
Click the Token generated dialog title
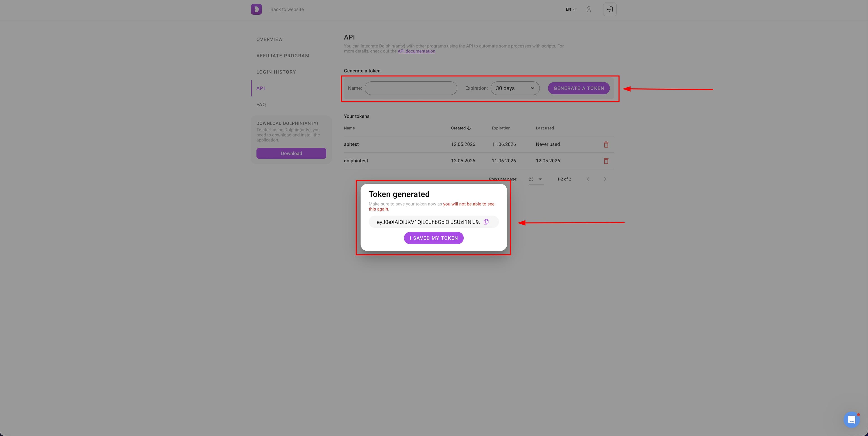pyautogui.click(x=399, y=194)
